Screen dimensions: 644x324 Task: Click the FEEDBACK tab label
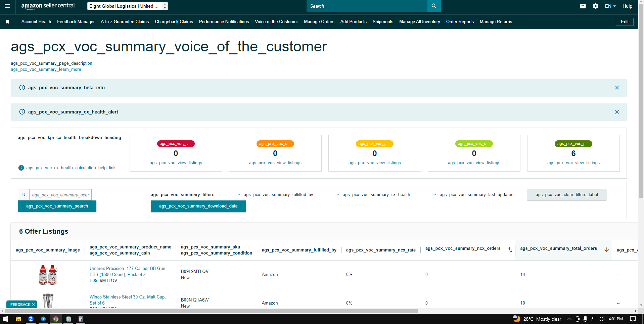click(20, 305)
